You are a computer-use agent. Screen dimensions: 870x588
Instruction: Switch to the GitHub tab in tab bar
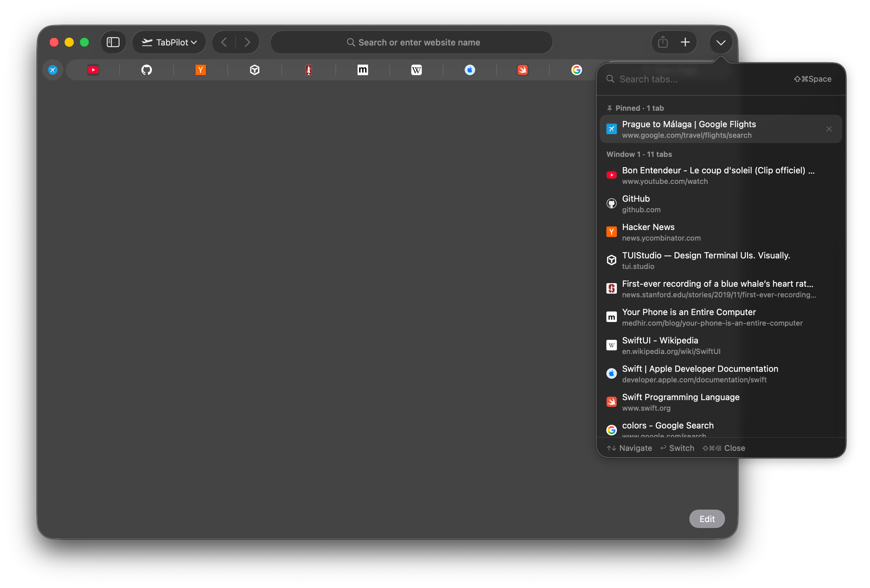pos(147,70)
